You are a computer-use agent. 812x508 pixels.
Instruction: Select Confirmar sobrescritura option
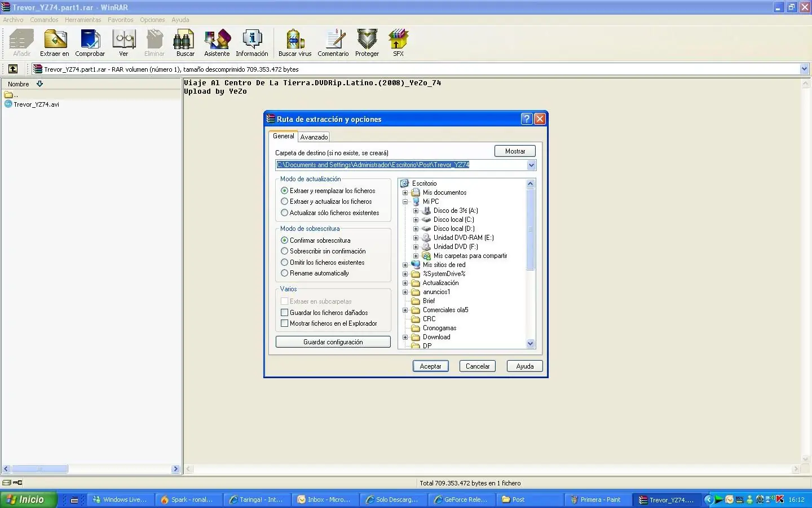click(x=316, y=240)
